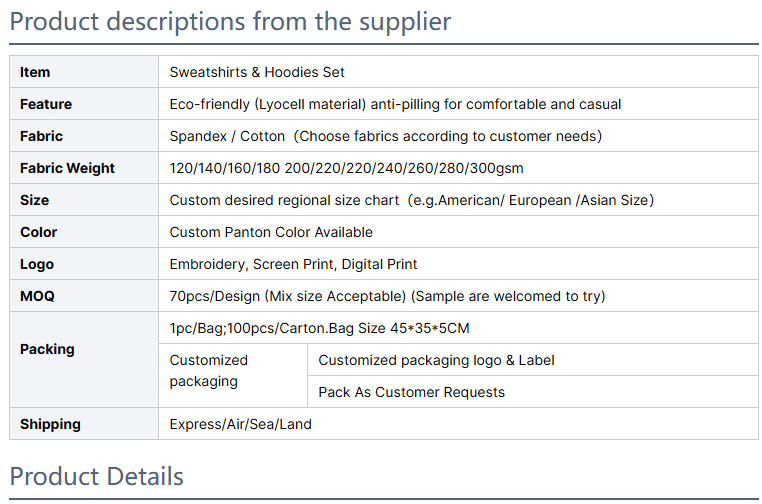Click the custom regional size chart text
The image size is (762, 504).
(411, 200)
